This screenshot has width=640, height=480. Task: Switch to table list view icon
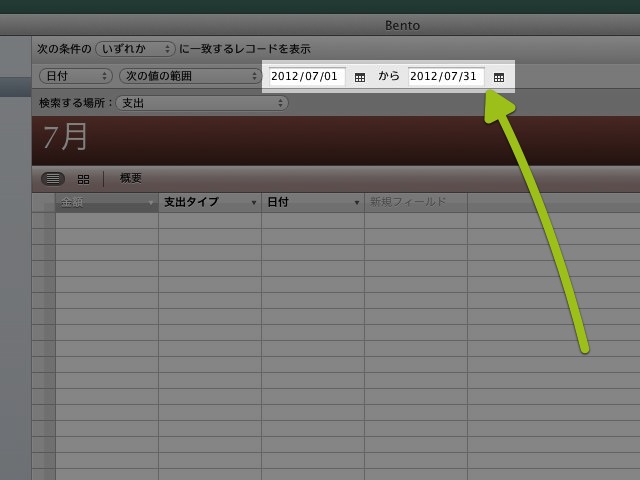click(53, 178)
